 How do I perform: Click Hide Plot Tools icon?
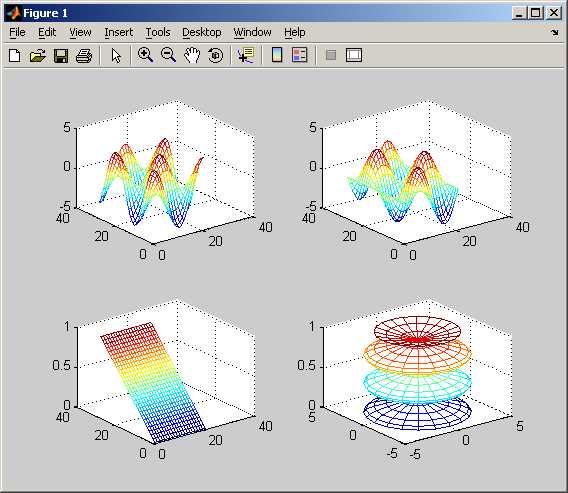[x=331, y=55]
